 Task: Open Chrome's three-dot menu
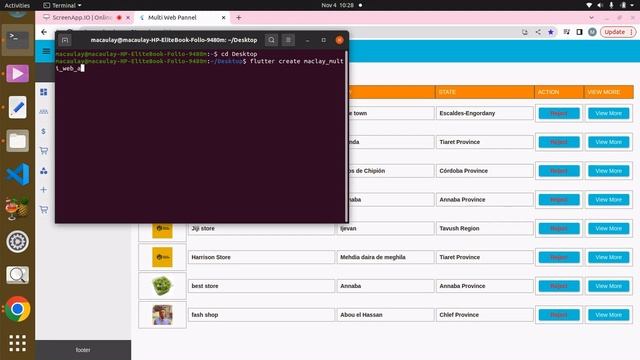pyautogui.click(x=631, y=32)
